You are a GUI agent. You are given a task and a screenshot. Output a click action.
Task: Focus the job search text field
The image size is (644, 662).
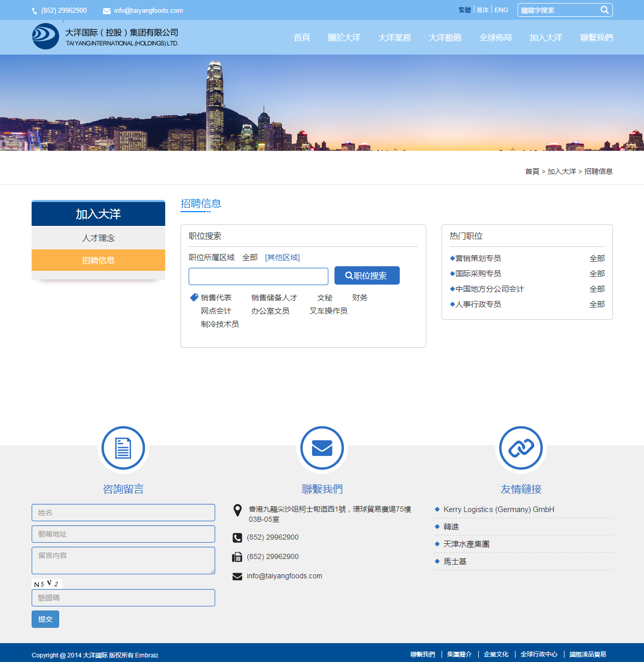(x=259, y=276)
